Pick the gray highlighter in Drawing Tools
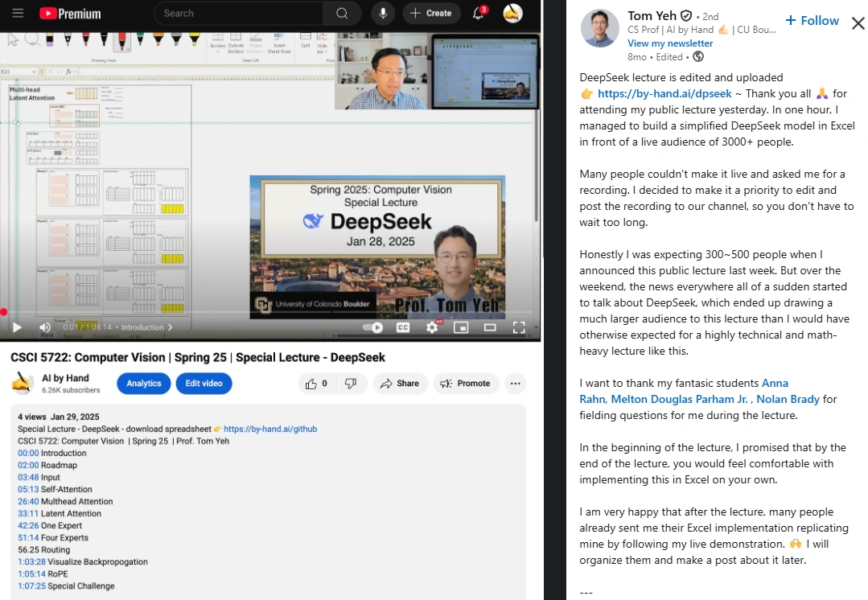The image size is (868, 600). click(176, 39)
